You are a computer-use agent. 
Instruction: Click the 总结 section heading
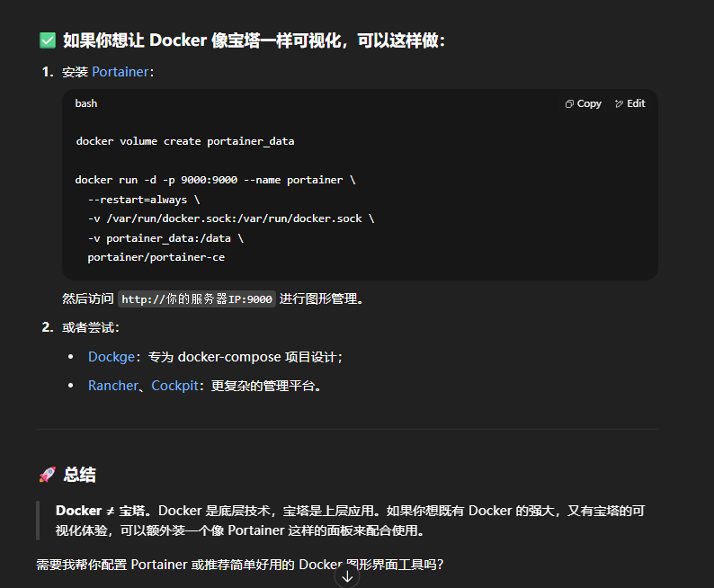pyautogui.click(x=80, y=475)
